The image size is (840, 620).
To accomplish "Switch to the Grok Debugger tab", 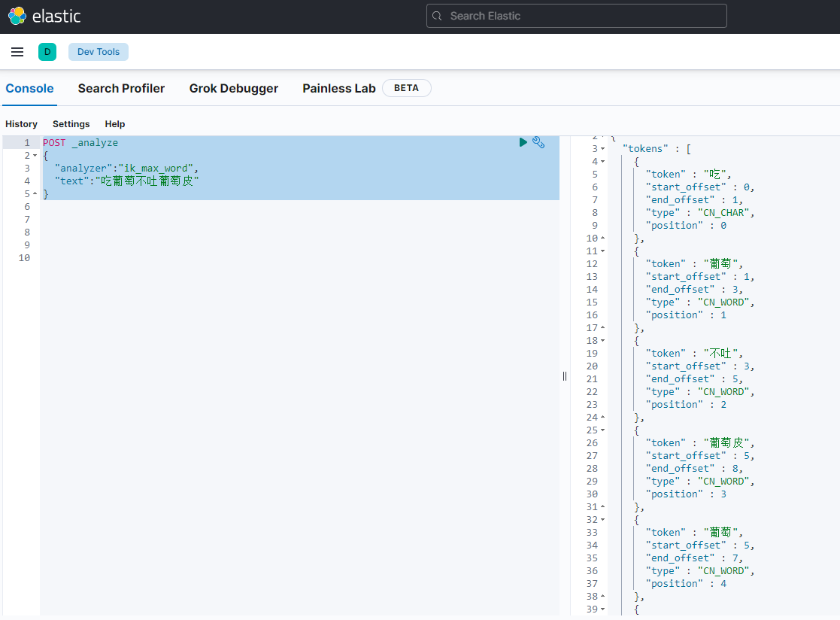I will click(234, 89).
